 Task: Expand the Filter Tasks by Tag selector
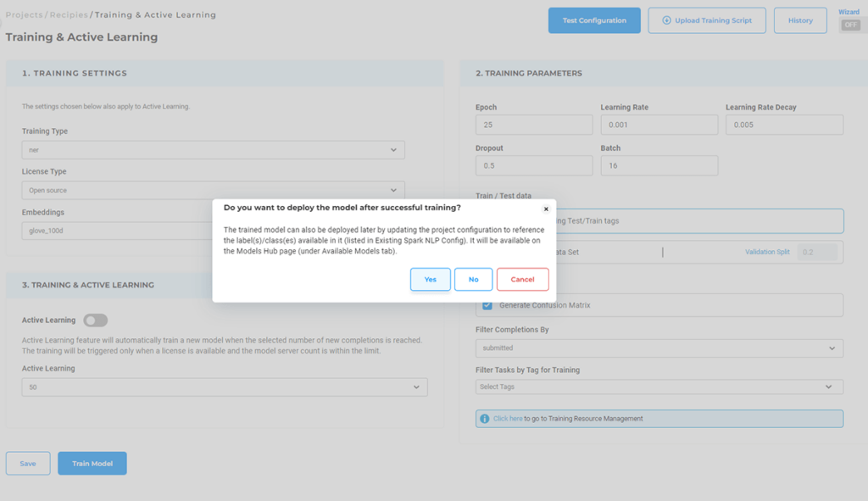tap(659, 387)
